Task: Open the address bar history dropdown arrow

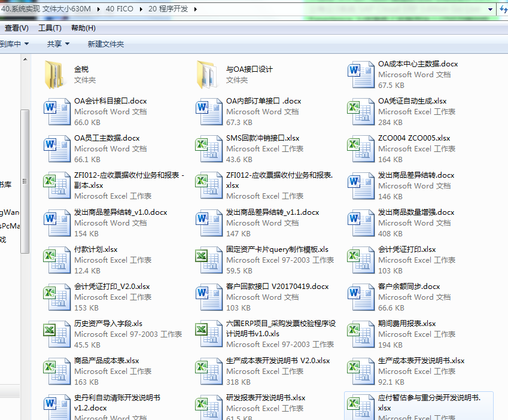Action: (x=491, y=9)
